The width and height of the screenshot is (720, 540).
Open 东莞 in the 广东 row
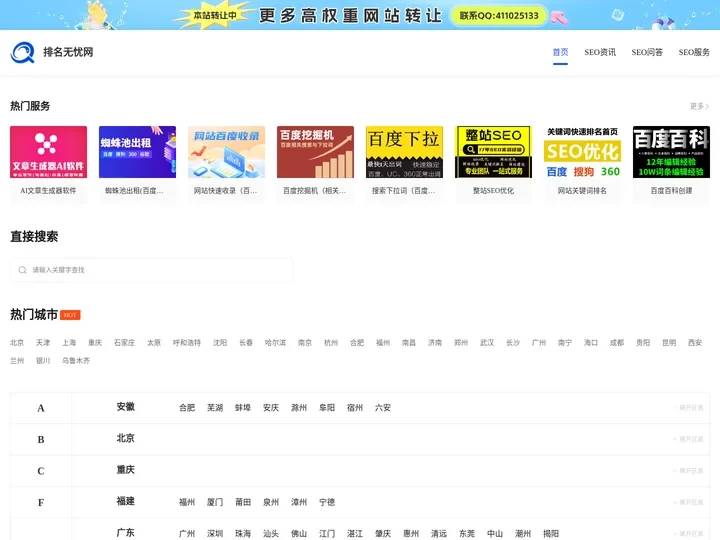pyautogui.click(x=467, y=534)
